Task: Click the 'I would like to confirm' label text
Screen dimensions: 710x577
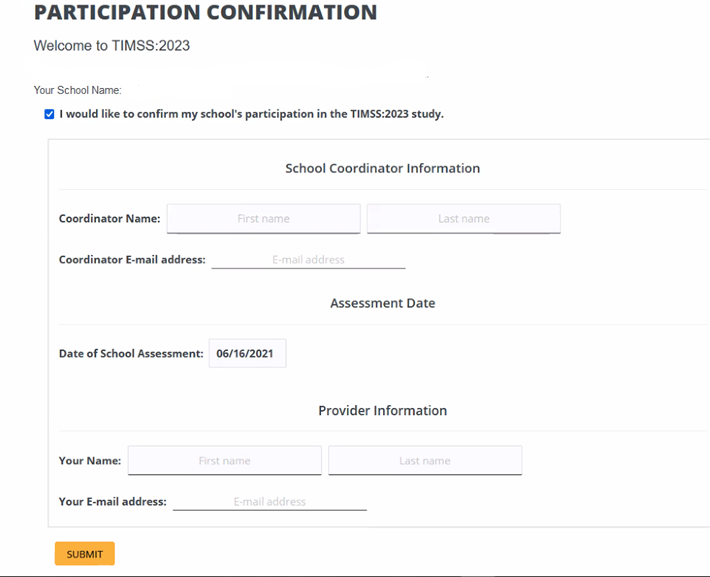Action: click(x=251, y=114)
